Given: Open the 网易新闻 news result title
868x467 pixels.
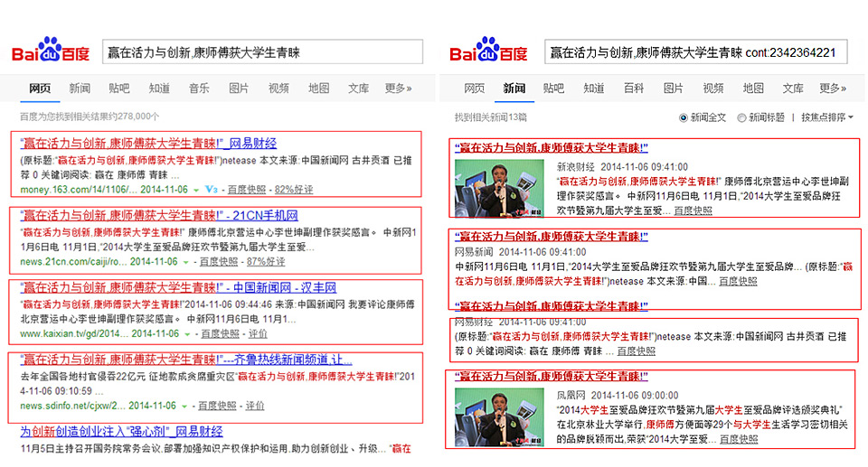Looking at the screenshot, I should pos(552,237).
